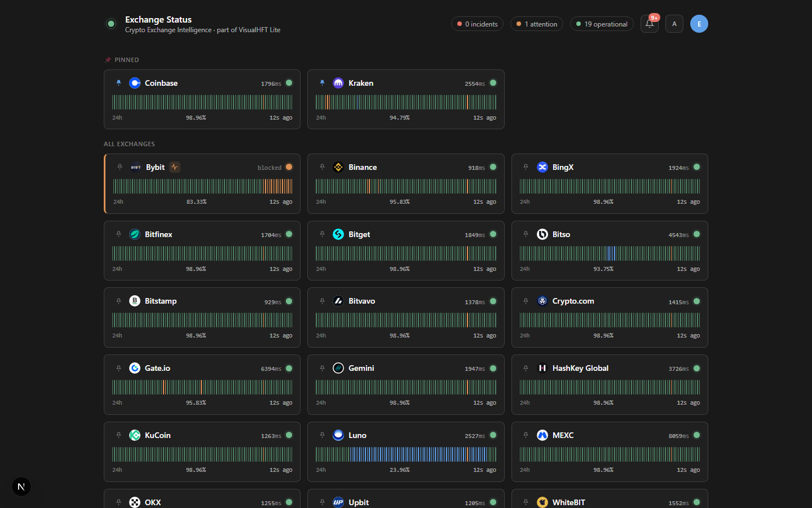Click the Bitso 24h uptime bar
This screenshot has width=812, height=508.
610,253
